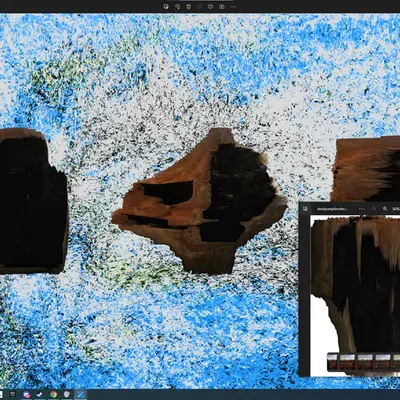This screenshot has height=400, width=400.
Task: Click the Photos app icon in the small window title bar
Action: pos(305,209)
